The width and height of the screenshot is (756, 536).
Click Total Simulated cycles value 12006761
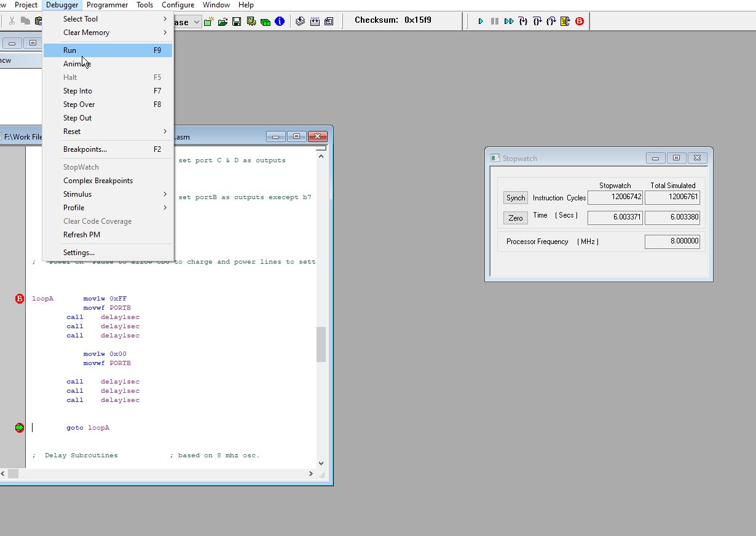(x=672, y=197)
